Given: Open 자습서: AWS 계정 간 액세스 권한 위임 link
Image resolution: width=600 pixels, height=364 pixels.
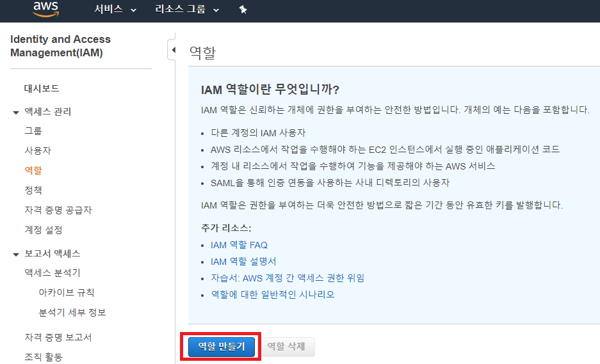Looking at the screenshot, I should point(288,278).
